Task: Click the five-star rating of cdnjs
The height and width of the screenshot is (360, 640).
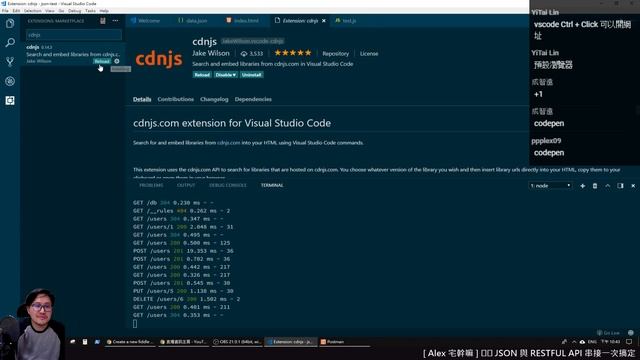Action: (293, 53)
